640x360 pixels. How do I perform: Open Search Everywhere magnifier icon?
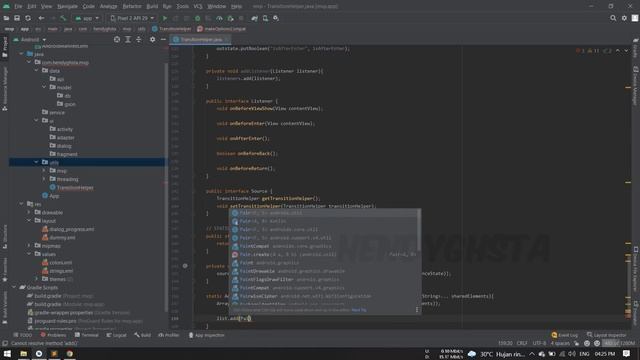click(x=613, y=18)
